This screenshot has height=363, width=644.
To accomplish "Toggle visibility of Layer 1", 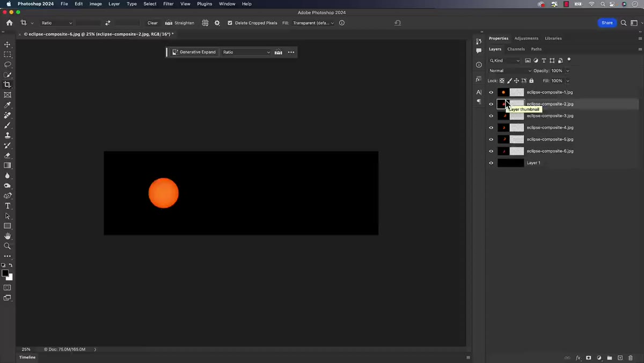I will point(491,163).
